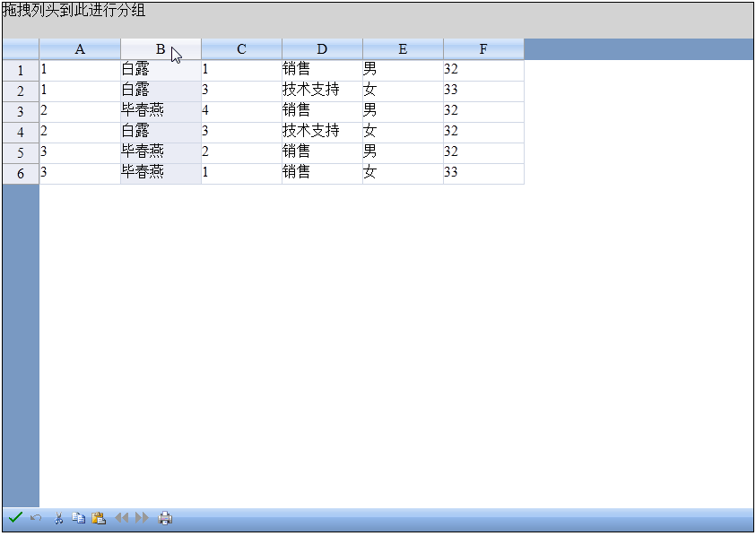This screenshot has width=756, height=536.
Task: Click column F cell 32 in row 3
Action: 483,112
